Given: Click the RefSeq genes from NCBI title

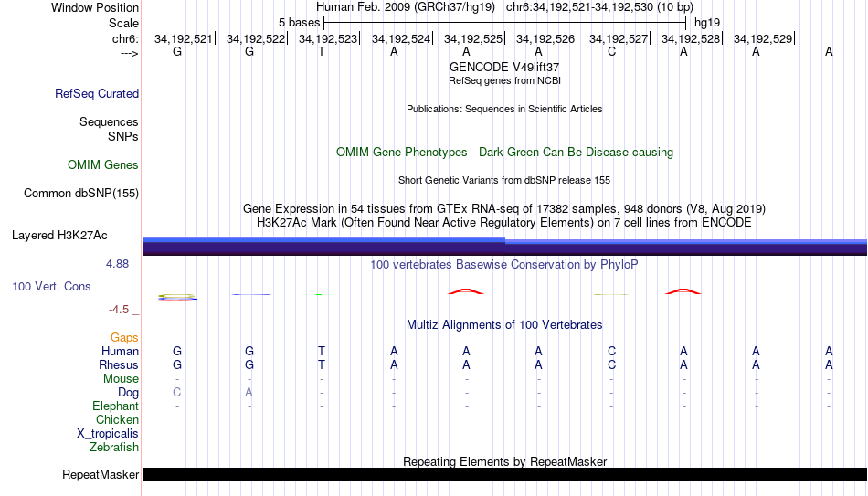Looking at the screenshot, I should [504, 80].
